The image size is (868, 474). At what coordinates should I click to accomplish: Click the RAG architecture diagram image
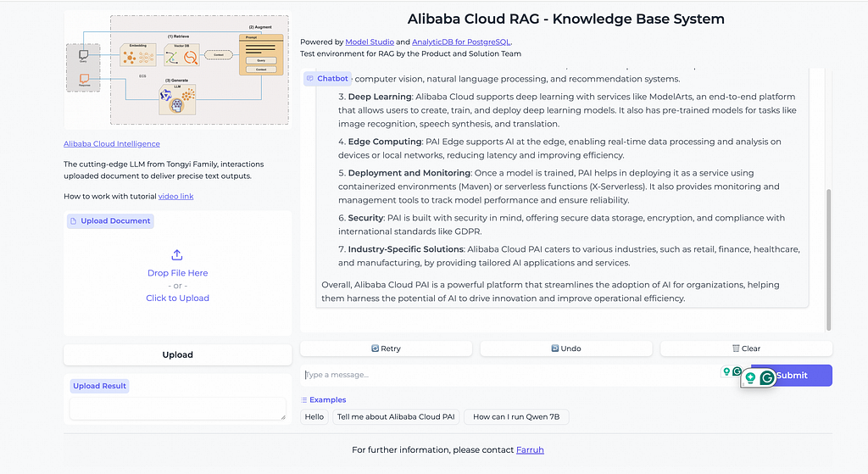coord(178,70)
